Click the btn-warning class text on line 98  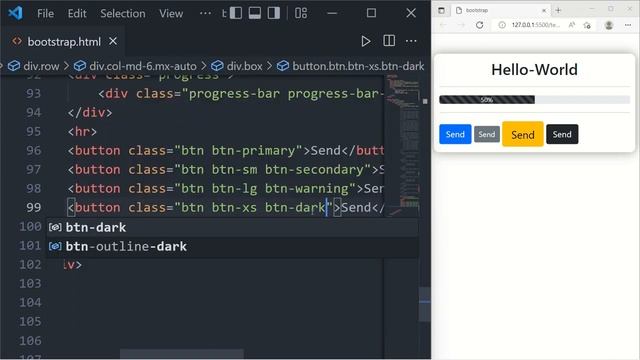[307, 189]
